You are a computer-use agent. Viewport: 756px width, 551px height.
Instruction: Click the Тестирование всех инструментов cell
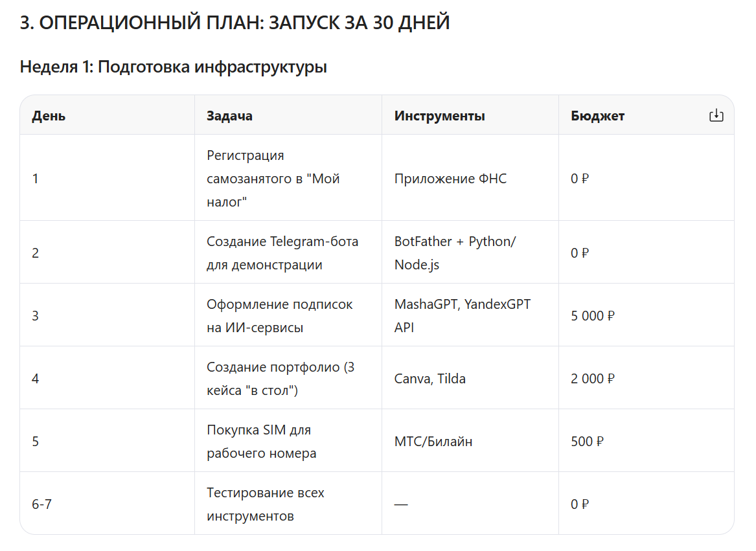click(288, 504)
